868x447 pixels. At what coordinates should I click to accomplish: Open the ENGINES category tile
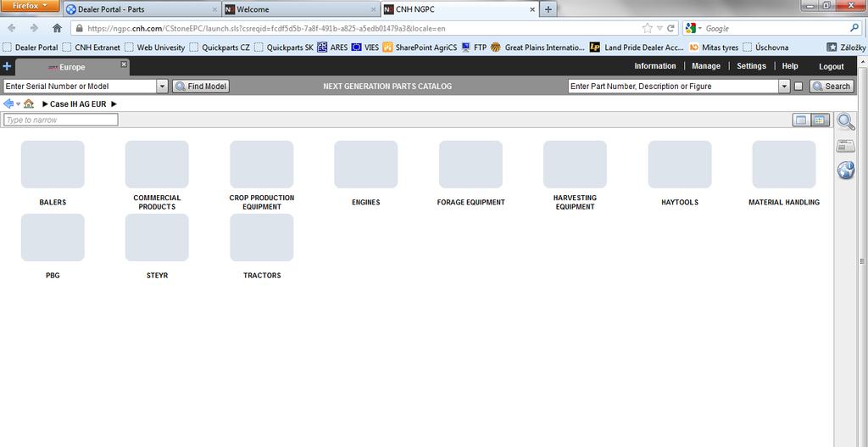click(366, 164)
